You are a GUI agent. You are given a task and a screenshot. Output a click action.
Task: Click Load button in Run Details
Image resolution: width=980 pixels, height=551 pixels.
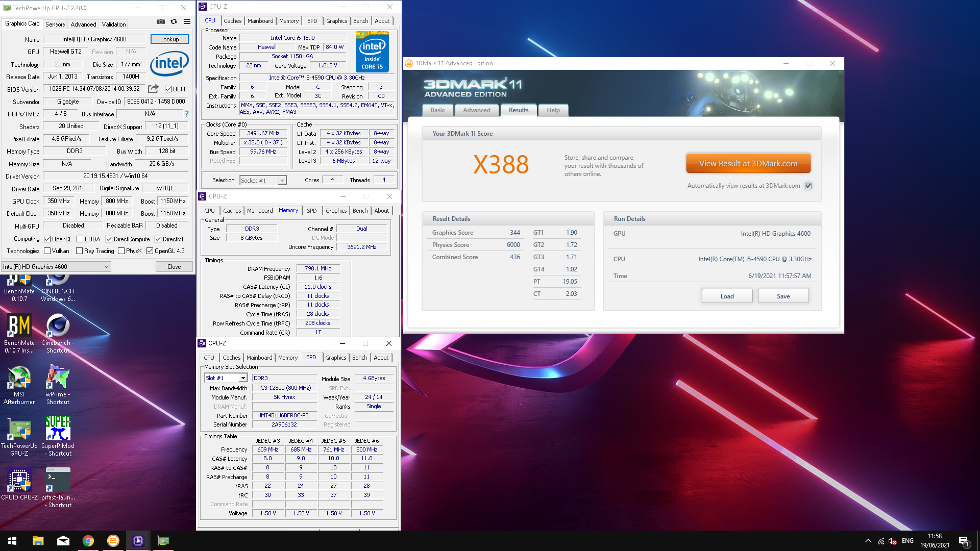[727, 296]
